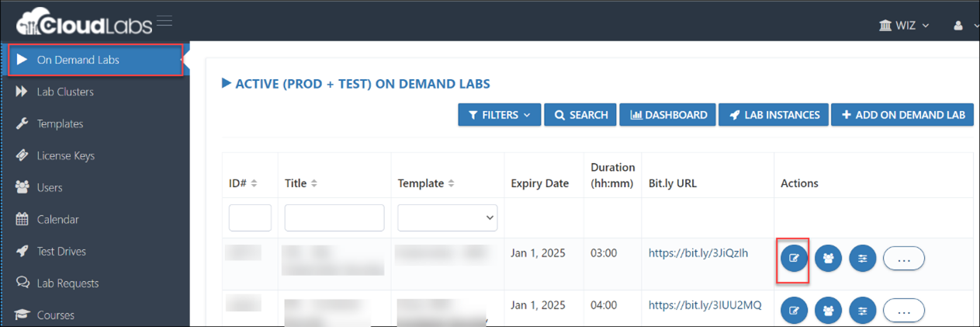Image resolution: width=980 pixels, height=327 pixels.
Task: Edit the lab with 04:00 duration
Action: click(794, 311)
